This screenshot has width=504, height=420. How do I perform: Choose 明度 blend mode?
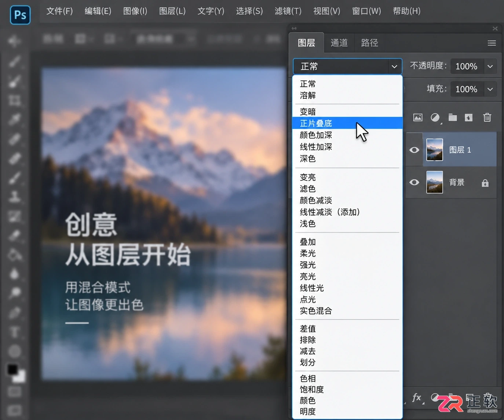(347, 412)
